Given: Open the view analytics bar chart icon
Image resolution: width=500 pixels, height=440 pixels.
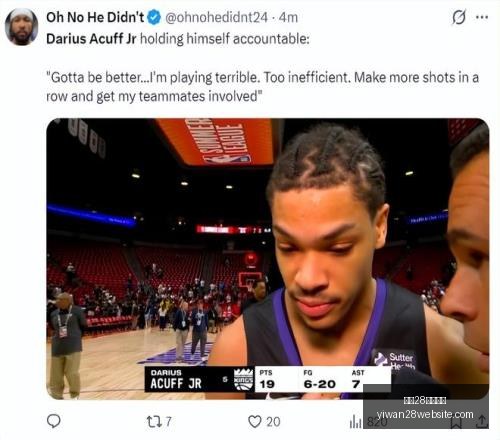Looking at the screenshot, I should (x=355, y=422).
